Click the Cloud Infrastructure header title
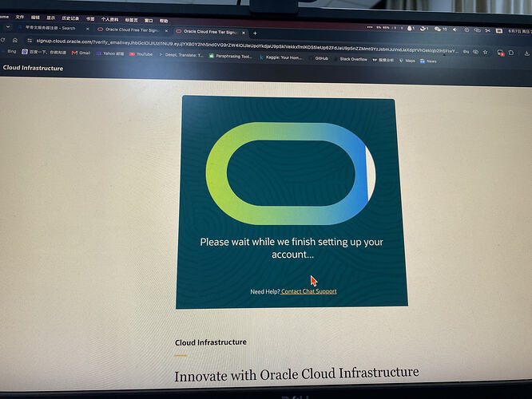532x399 pixels. [x=33, y=68]
